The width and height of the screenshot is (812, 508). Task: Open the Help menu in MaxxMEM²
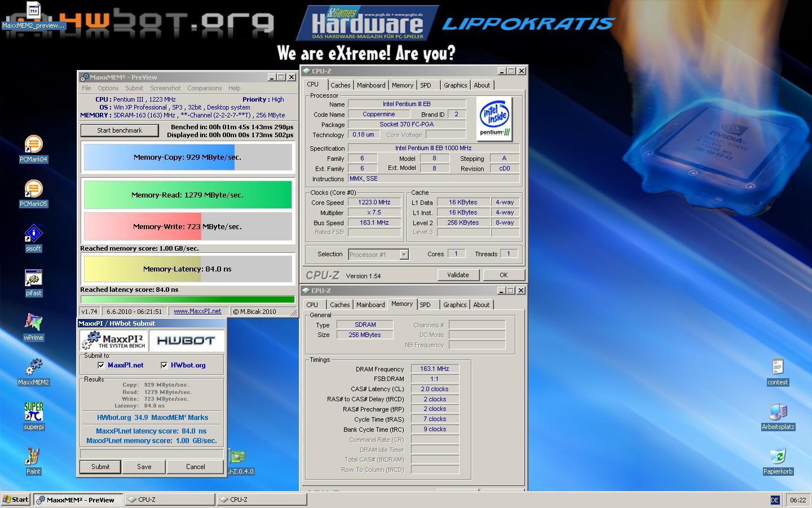234,88
